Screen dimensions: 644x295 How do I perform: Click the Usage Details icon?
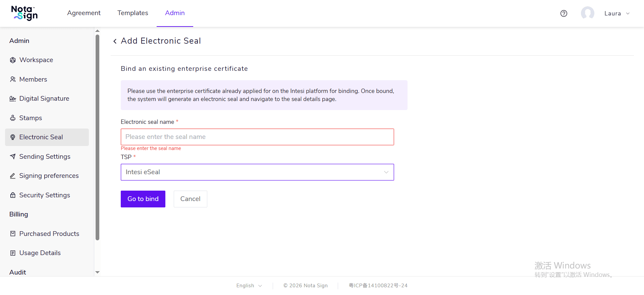[13, 253]
